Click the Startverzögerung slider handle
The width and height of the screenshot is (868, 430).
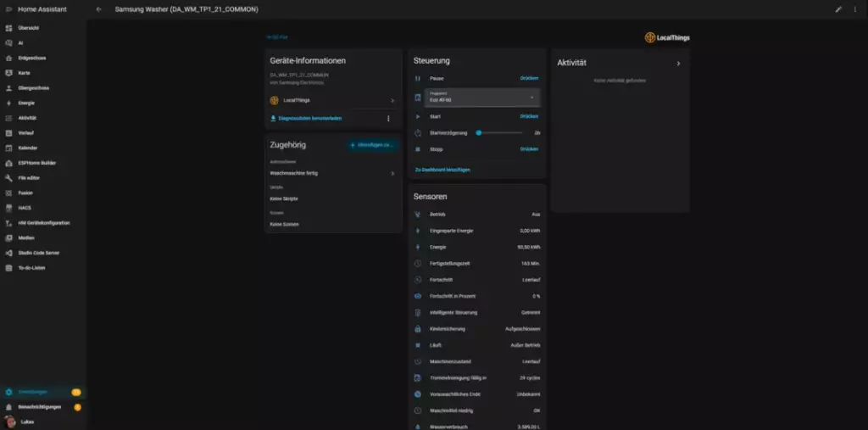coord(478,133)
